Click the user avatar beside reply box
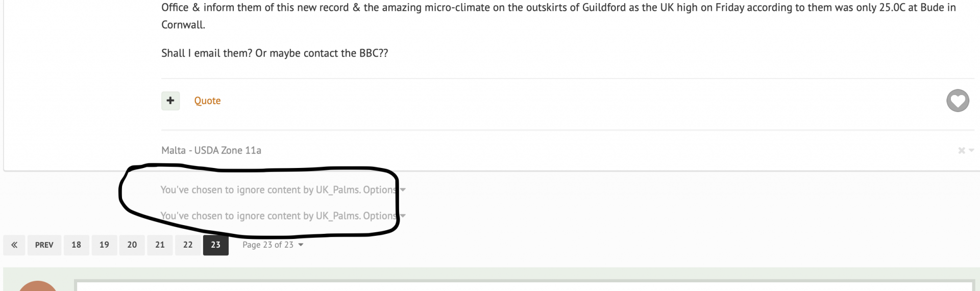 (38, 286)
